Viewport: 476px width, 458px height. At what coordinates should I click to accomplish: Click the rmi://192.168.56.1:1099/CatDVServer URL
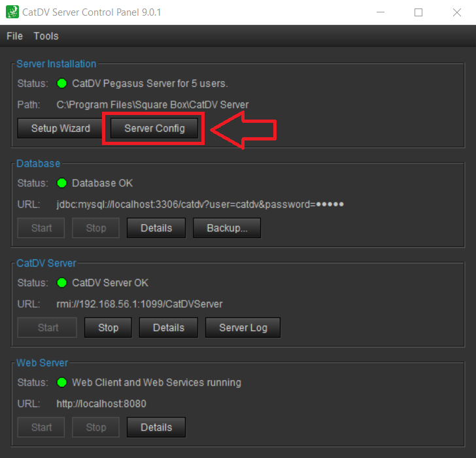coord(139,304)
